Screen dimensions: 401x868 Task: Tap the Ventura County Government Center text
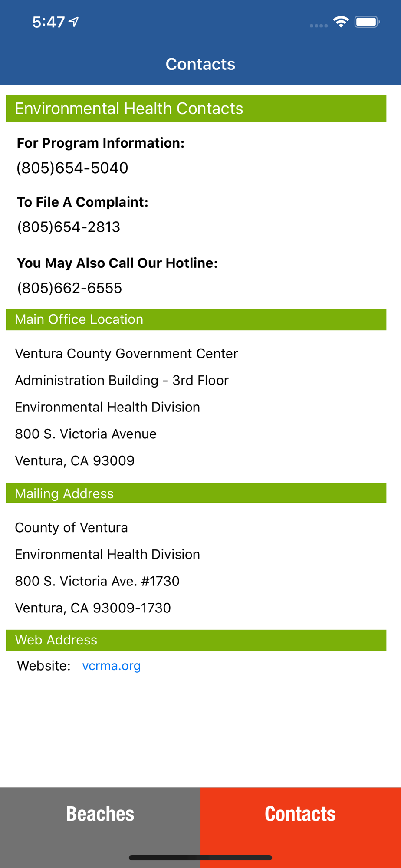tap(126, 354)
